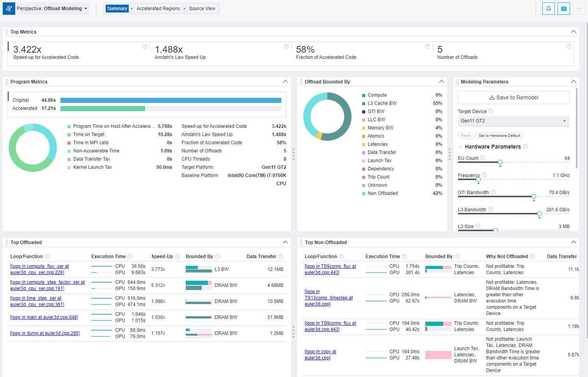The width and height of the screenshot is (588, 377).
Task: Click the Save to Remodel button
Action: tap(513, 97)
